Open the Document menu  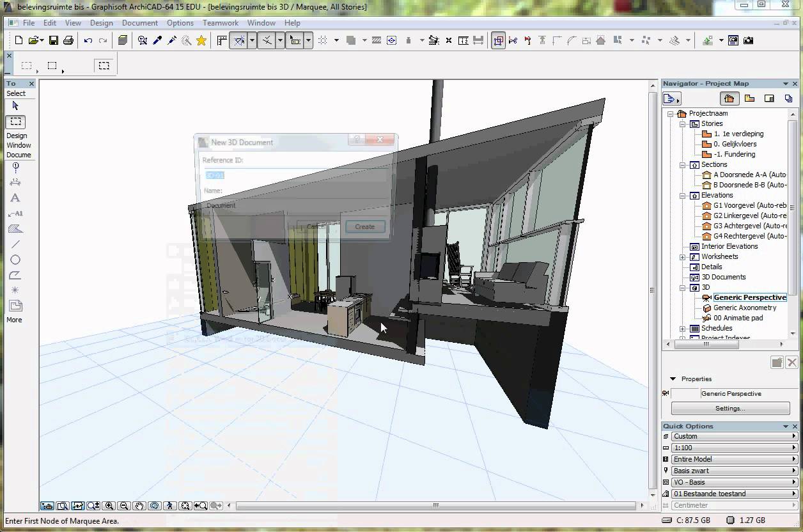click(x=140, y=23)
